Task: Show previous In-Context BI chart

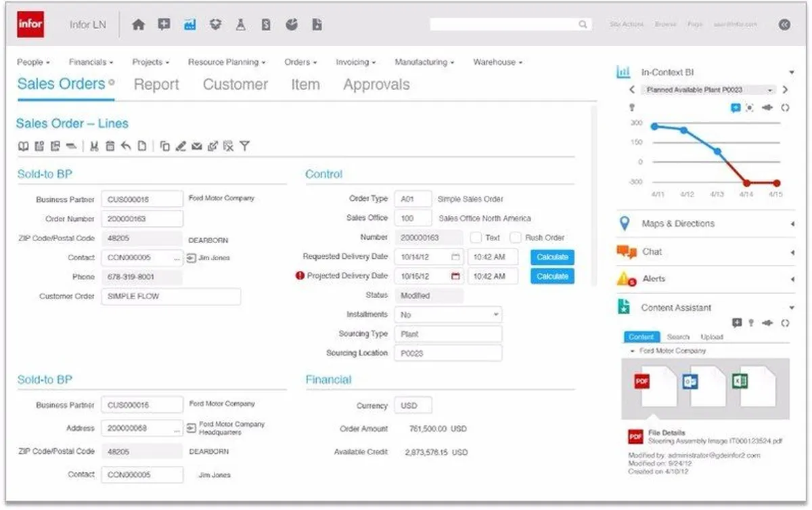Action: click(631, 89)
